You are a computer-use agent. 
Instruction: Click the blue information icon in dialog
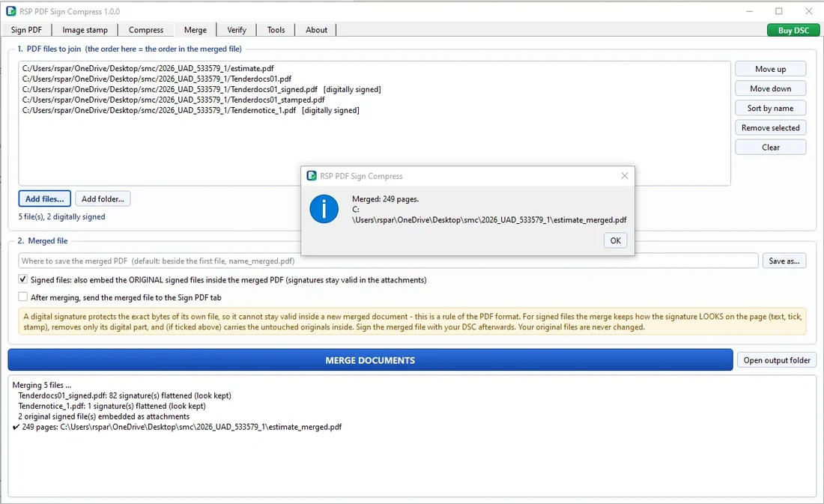pyautogui.click(x=324, y=209)
